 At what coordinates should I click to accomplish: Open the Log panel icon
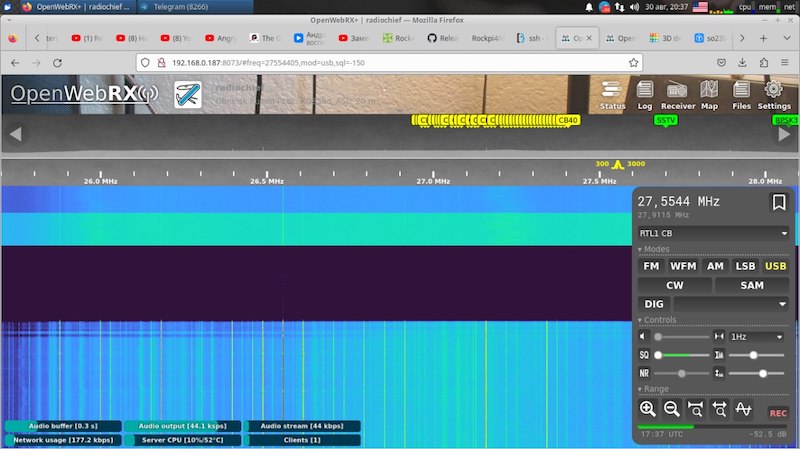click(645, 93)
